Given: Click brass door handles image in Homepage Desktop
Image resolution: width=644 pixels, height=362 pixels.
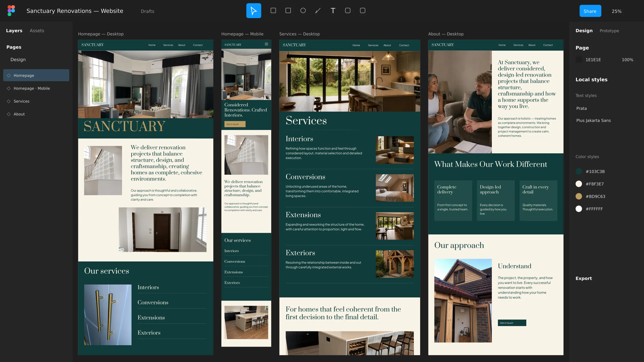Looking at the screenshot, I should coord(108,315).
